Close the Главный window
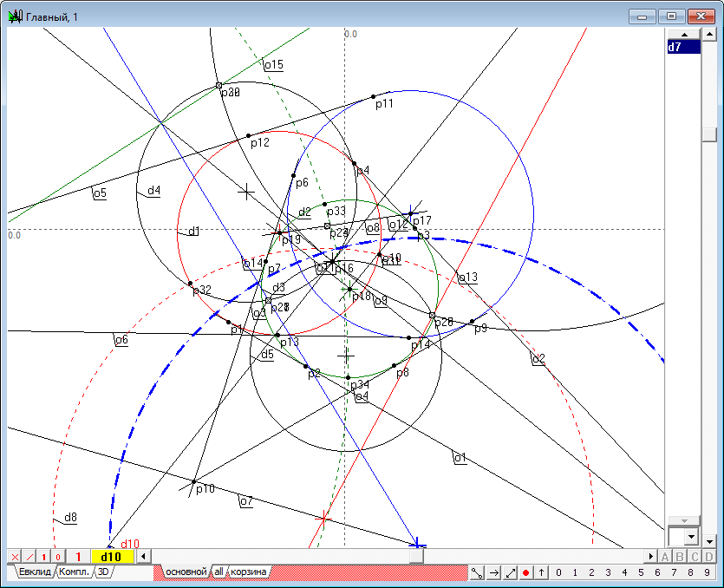Screen dimensions: 724x588 coord(701,16)
